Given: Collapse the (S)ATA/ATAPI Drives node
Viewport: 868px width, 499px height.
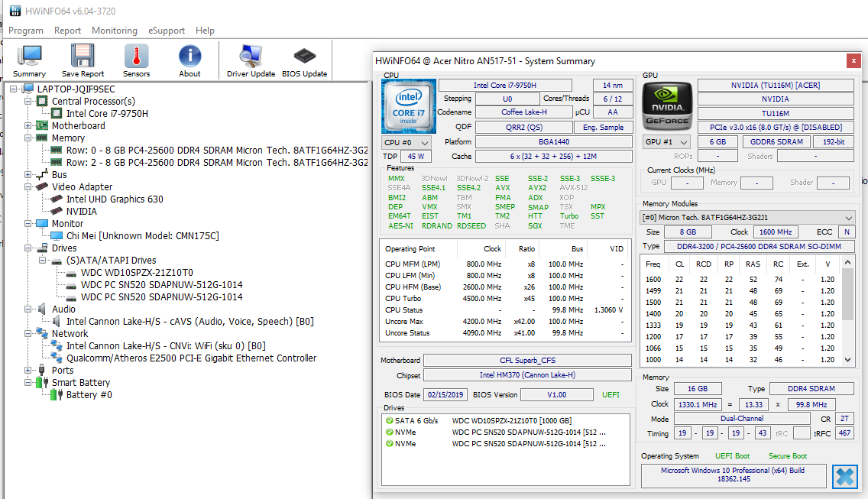Looking at the screenshot, I should tap(43, 261).
